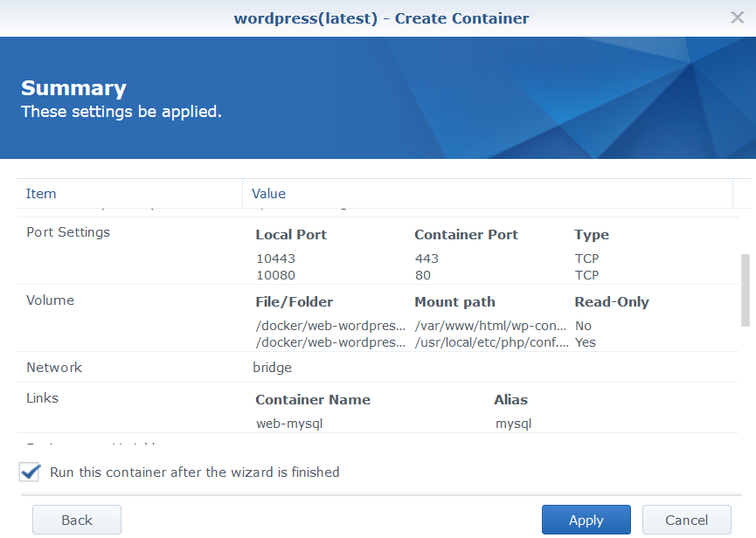Select local port 10080
This screenshot has width=756, height=538.
276,275
